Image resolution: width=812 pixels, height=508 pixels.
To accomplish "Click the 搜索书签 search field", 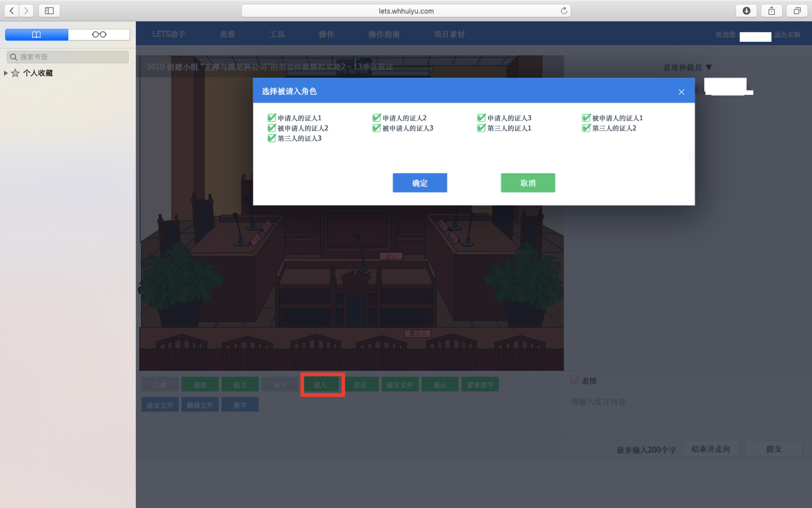I will tap(67, 57).
